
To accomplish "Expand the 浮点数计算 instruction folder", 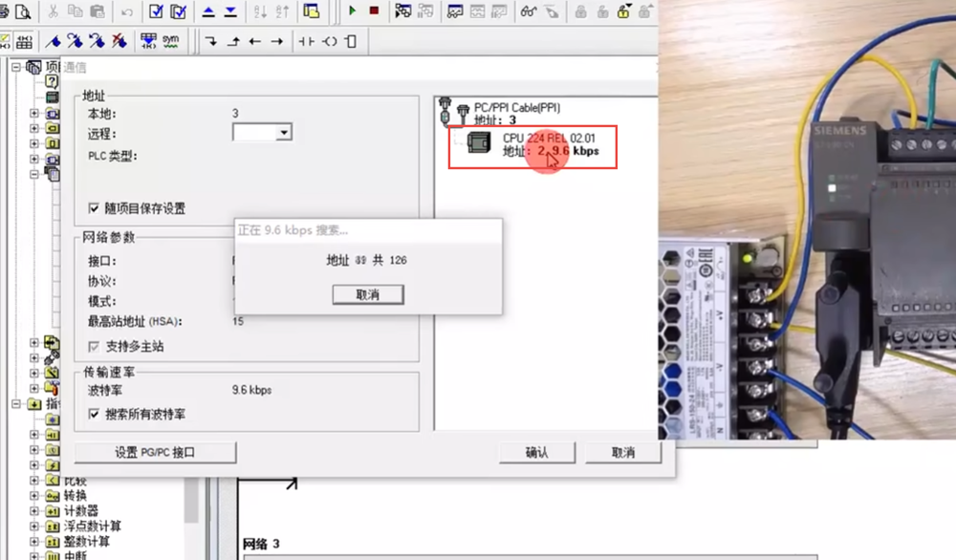I will click(x=34, y=526).
